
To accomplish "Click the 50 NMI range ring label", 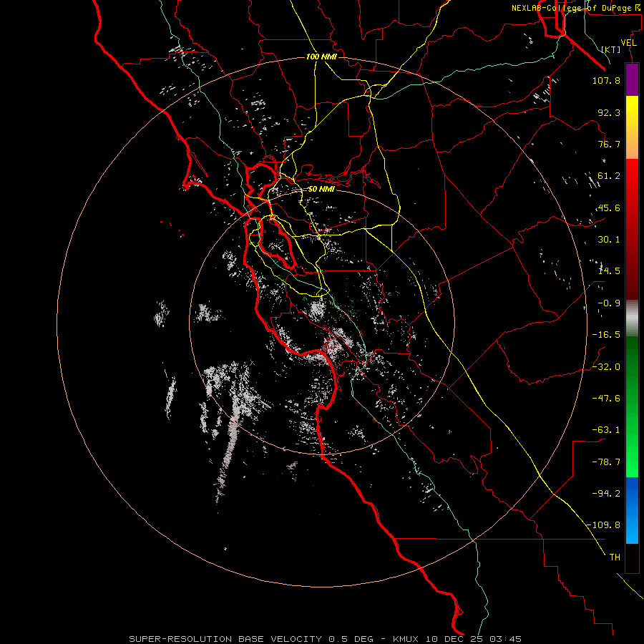I will 321,190.
